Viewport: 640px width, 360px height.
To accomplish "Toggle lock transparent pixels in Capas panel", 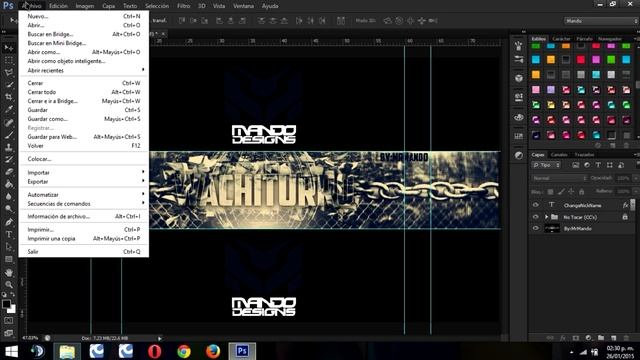I will (551, 191).
